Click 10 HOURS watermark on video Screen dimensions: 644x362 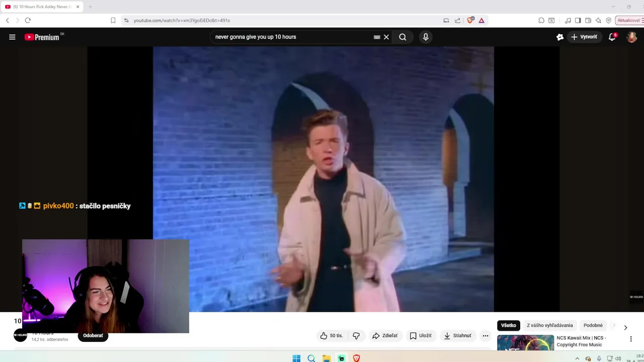click(x=636, y=297)
